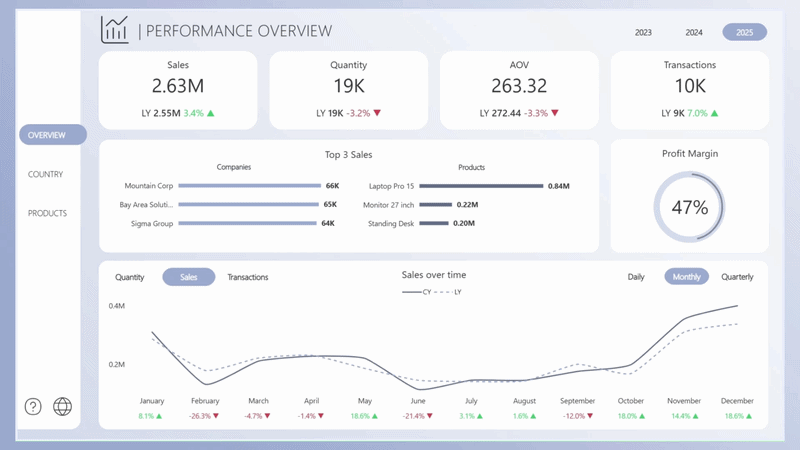Image resolution: width=800 pixels, height=450 pixels.
Task: Click the PERFORMANCE OVERVIEW heading
Action: pyautogui.click(x=239, y=31)
